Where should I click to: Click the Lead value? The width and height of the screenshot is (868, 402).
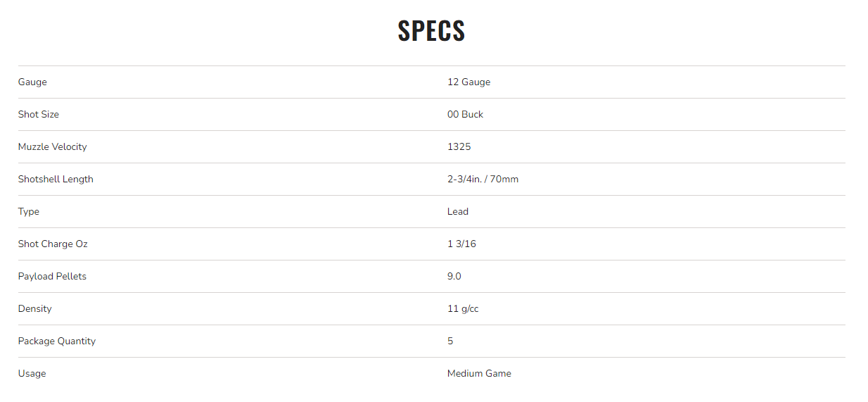[x=458, y=211]
